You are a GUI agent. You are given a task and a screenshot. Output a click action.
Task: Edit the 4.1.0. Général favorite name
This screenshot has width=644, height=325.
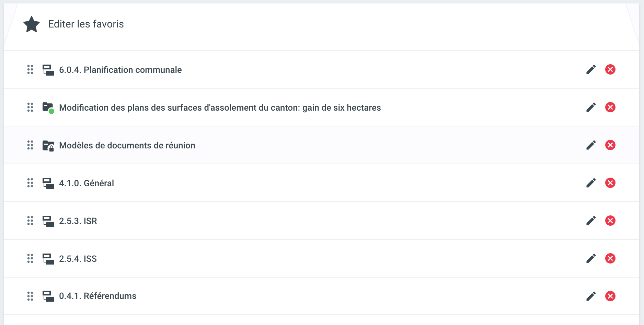click(591, 183)
